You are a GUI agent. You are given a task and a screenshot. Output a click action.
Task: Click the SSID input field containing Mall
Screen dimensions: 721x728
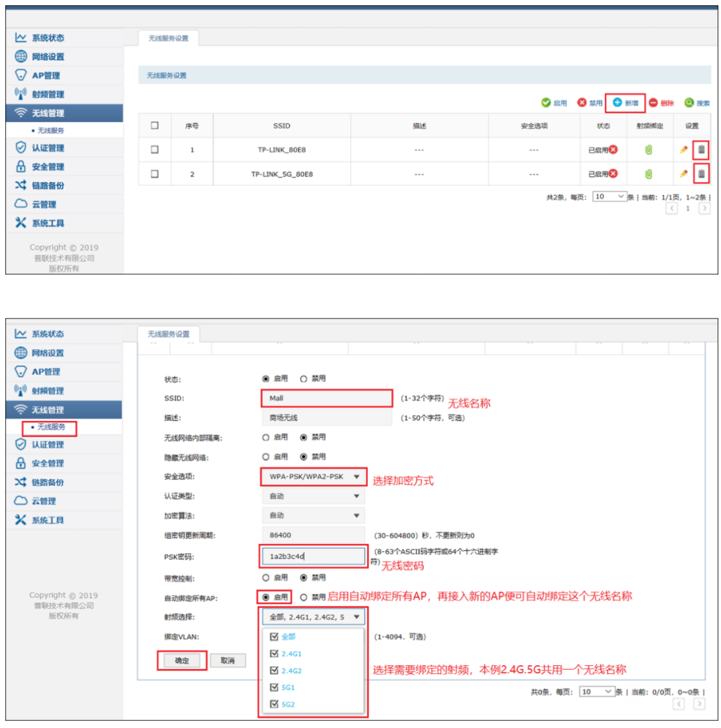[x=326, y=398]
